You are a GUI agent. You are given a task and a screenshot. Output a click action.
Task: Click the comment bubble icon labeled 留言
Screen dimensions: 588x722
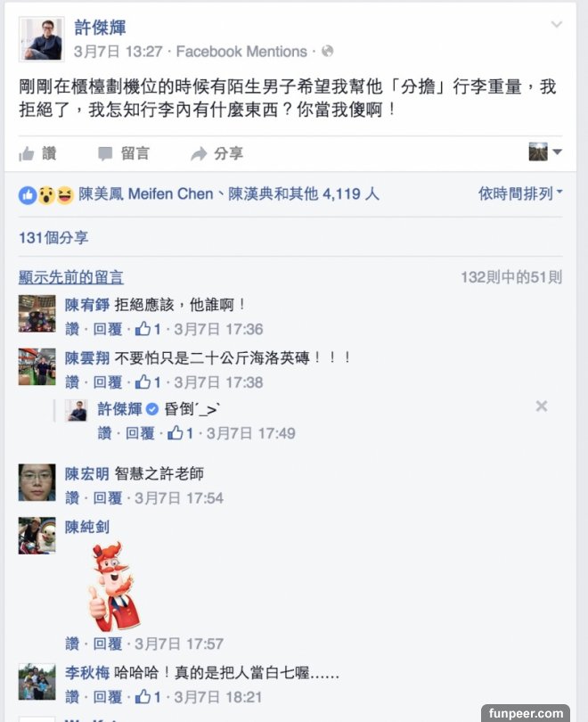pos(105,154)
